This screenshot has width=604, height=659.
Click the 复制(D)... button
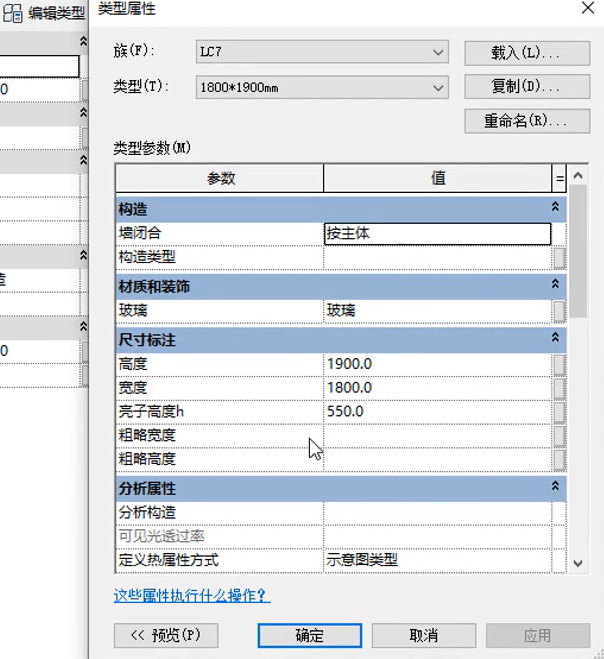point(527,87)
